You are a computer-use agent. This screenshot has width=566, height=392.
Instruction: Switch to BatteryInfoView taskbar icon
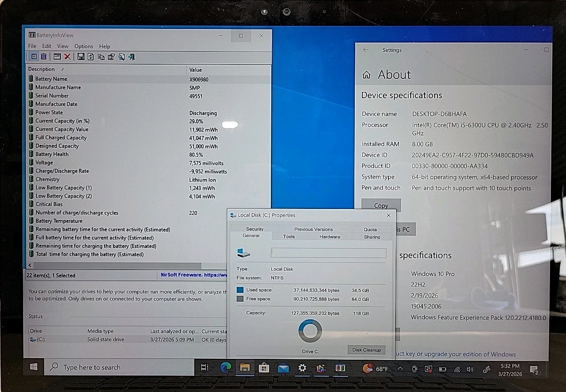(340, 368)
